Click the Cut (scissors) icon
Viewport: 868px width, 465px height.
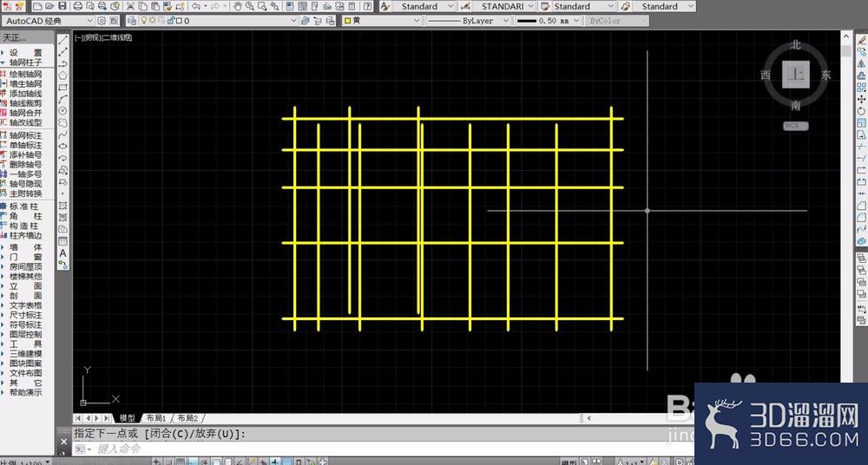coord(131,6)
